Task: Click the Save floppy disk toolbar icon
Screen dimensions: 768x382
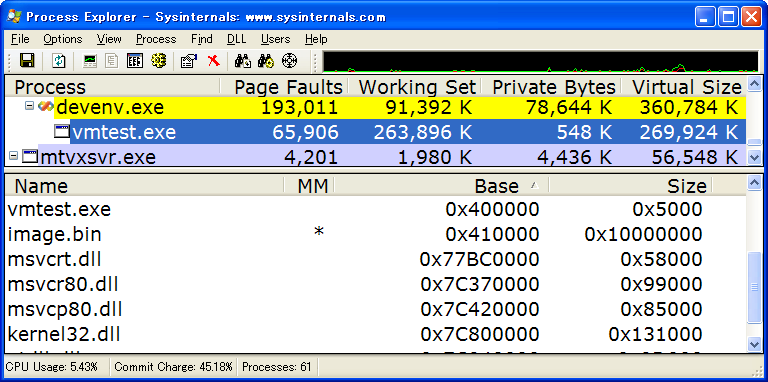Action: pos(26,61)
